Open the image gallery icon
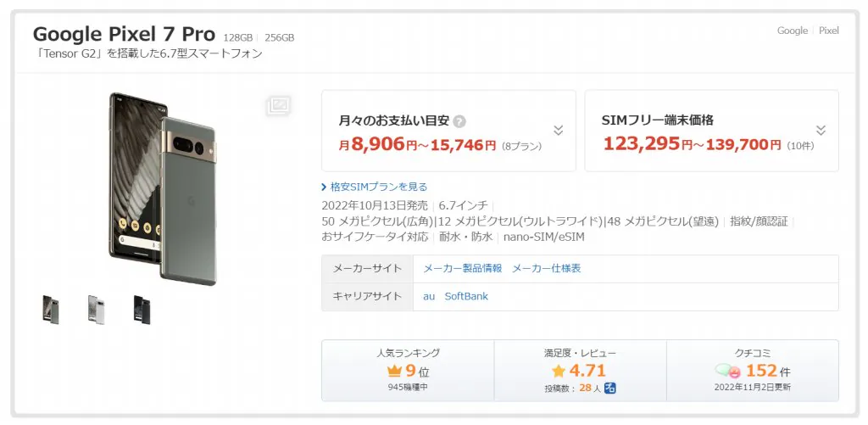 click(278, 105)
